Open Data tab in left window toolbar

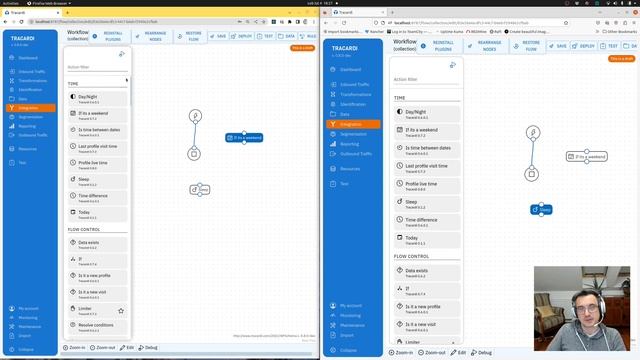287,36
